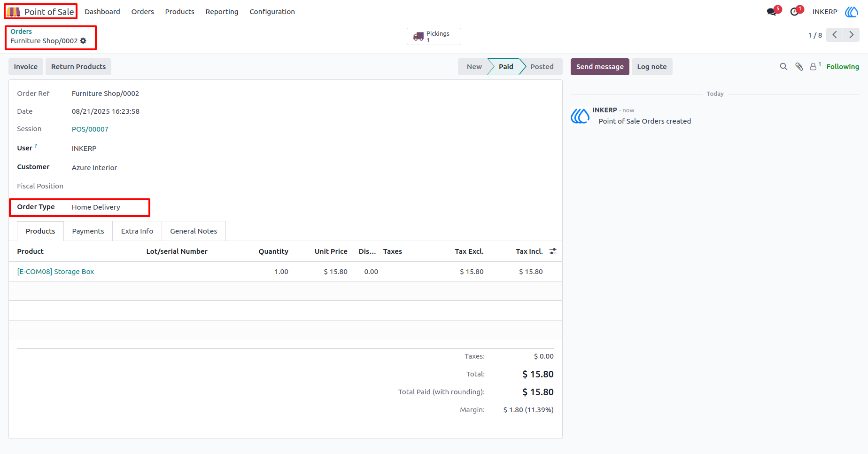
Task: Open the Reporting menu
Action: 222,12
